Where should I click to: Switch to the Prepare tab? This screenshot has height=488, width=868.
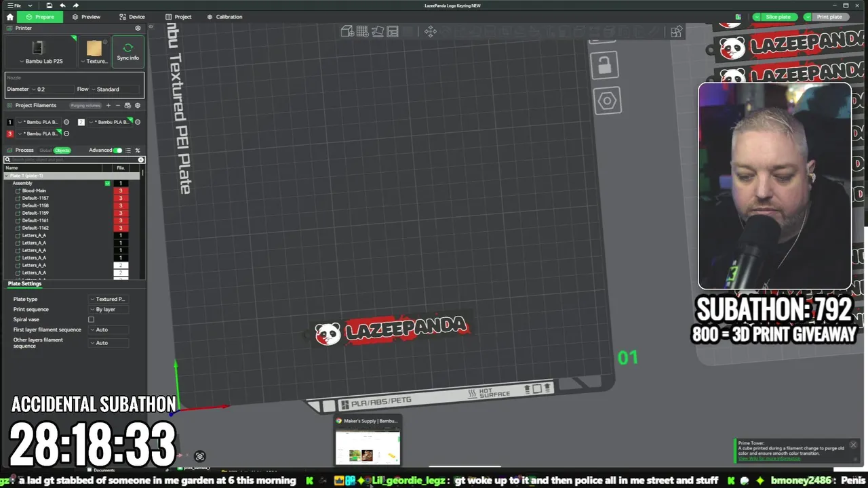(40, 17)
